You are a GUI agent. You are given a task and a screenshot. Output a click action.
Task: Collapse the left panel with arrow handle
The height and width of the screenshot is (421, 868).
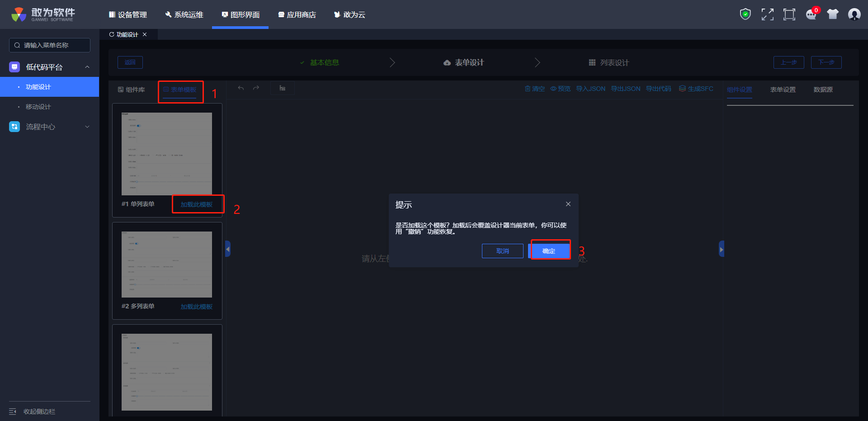click(228, 249)
